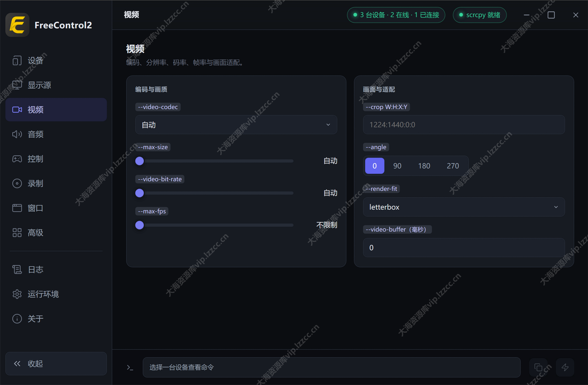Image resolution: width=588 pixels, height=385 pixels.
Task: Click the --video-bit-rate slider handle
Action: pos(140,193)
